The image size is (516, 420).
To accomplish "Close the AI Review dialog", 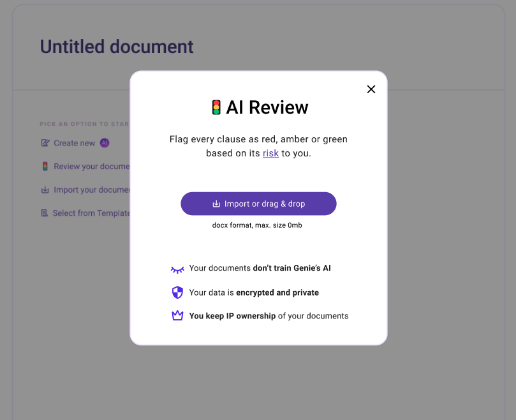I will (371, 89).
